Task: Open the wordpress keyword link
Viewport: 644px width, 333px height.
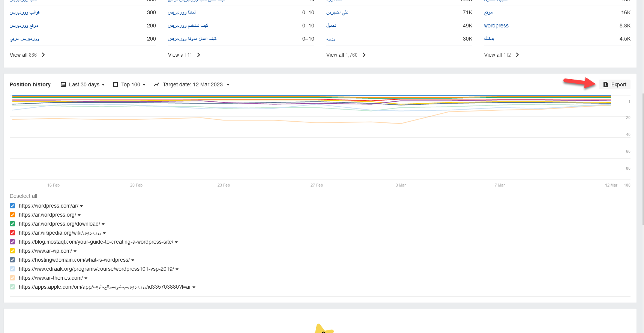Action: click(x=496, y=26)
